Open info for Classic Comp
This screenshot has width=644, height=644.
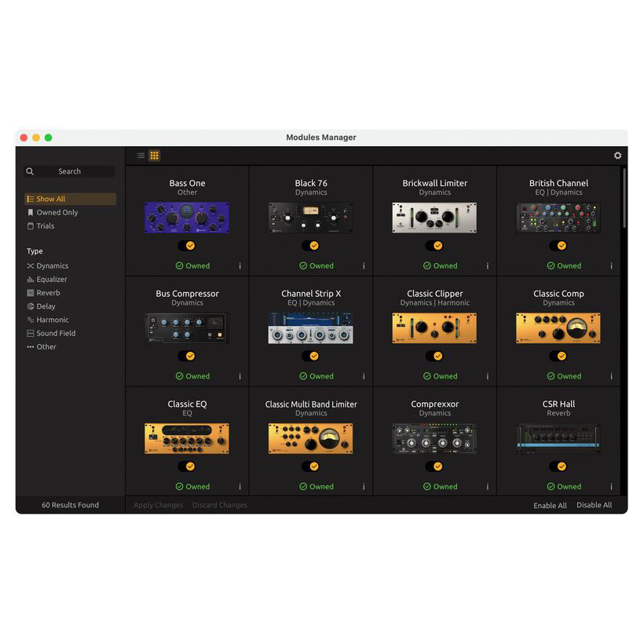click(611, 376)
